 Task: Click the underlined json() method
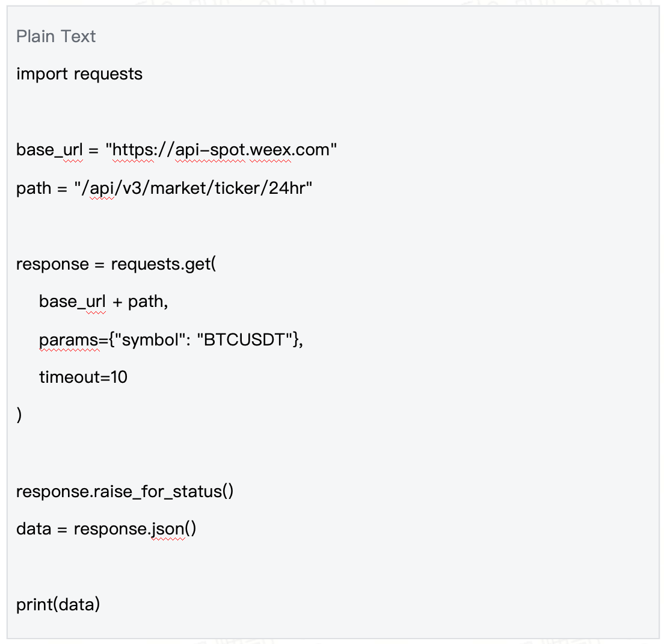[x=174, y=529]
